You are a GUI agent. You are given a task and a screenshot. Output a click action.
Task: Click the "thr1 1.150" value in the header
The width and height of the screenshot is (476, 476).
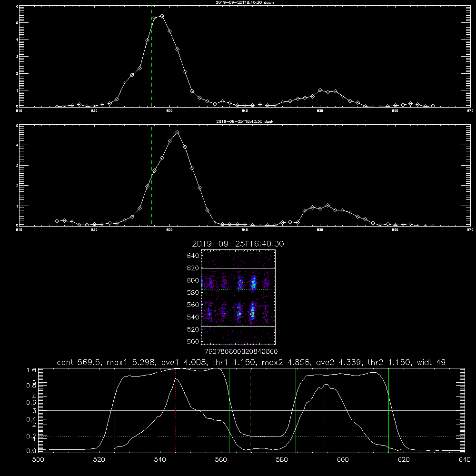click(x=234, y=362)
